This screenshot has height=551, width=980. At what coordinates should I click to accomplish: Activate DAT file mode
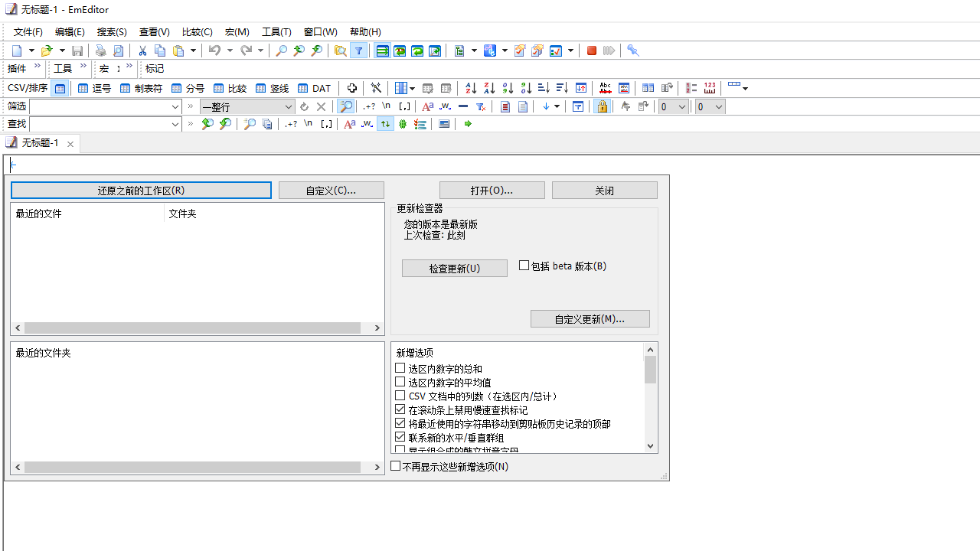[x=314, y=88]
